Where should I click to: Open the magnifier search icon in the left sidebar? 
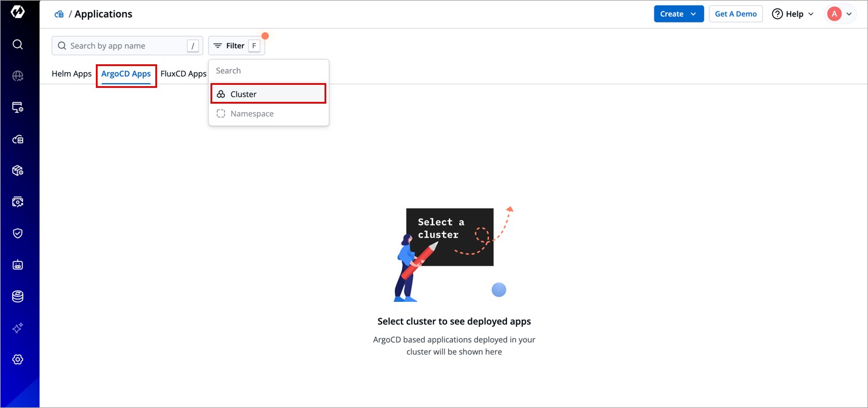pyautogui.click(x=18, y=44)
